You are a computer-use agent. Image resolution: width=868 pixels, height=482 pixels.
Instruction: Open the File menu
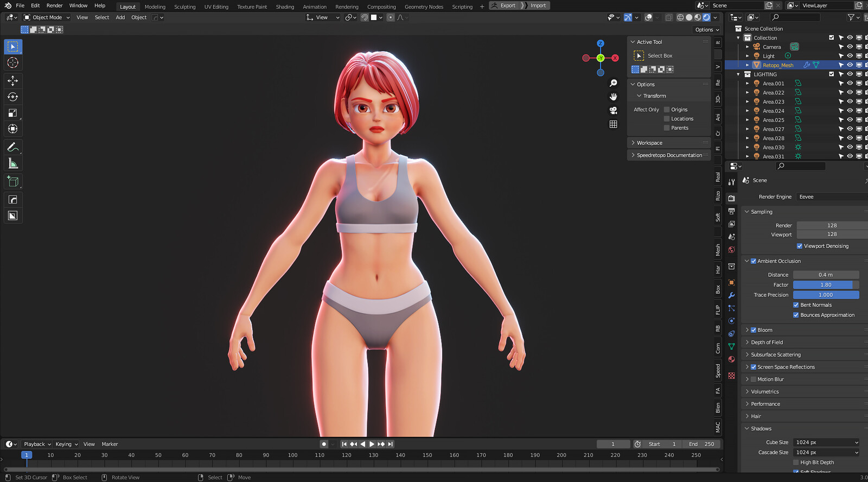coord(20,5)
